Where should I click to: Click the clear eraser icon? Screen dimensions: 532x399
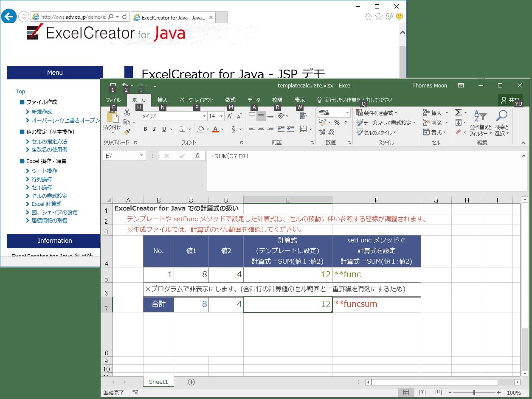(x=458, y=132)
